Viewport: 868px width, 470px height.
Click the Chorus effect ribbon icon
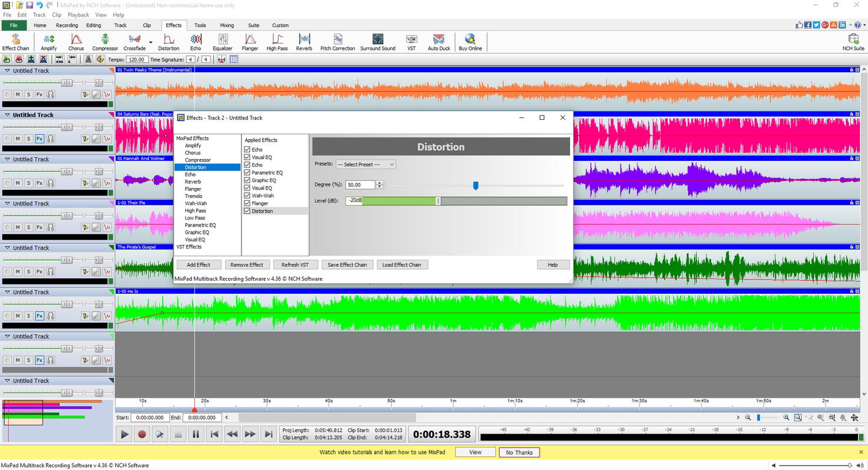pyautogui.click(x=76, y=42)
